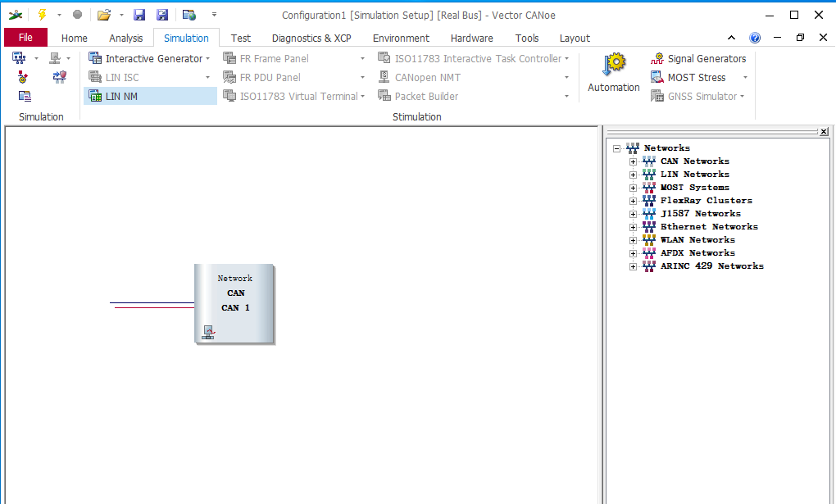Expand the CAN Networks tree node
The height and width of the screenshot is (504, 836).
tap(633, 161)
